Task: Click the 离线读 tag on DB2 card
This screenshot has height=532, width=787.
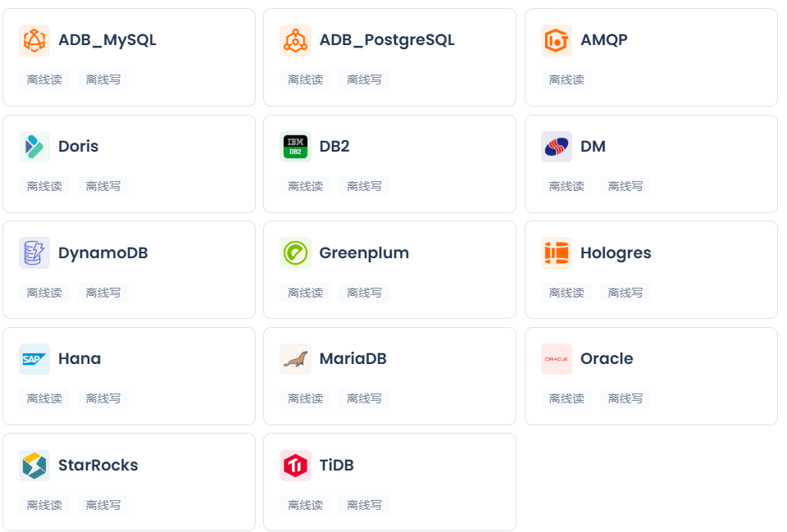Action: pyautogui.click(x=305, y=186)
